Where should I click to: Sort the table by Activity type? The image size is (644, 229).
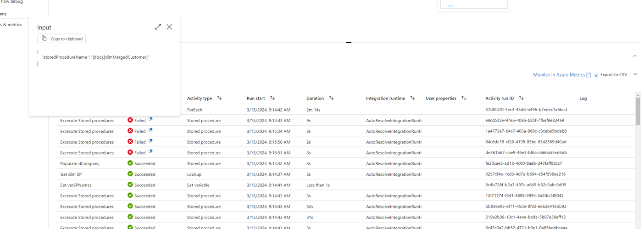[219, 98]
